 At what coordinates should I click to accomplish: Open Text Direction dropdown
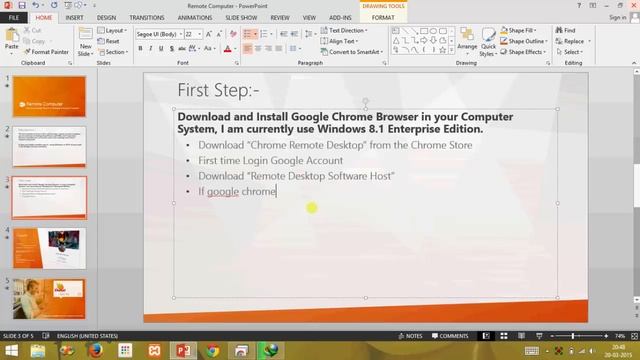344,31
